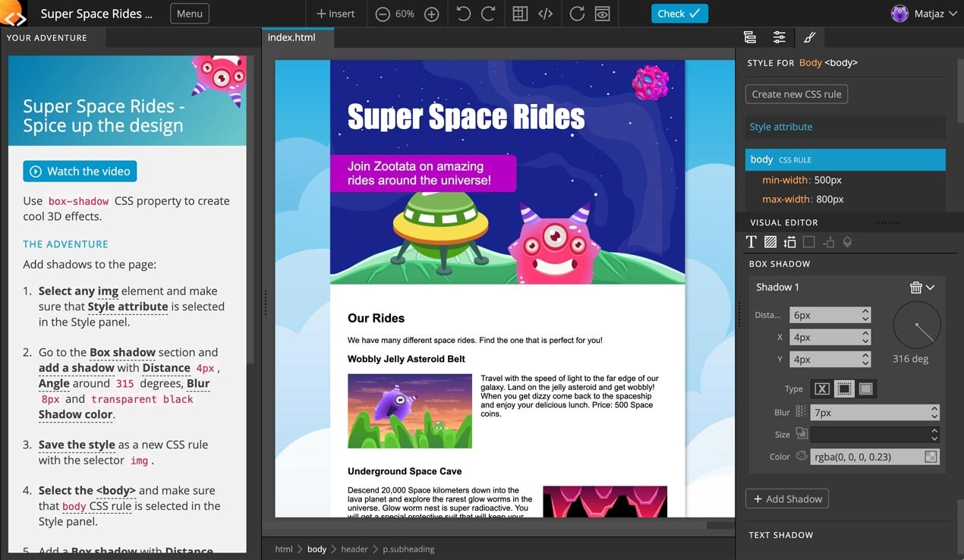Click the preview eye icon
Viewport: 964px width, 560px height.
602,13
